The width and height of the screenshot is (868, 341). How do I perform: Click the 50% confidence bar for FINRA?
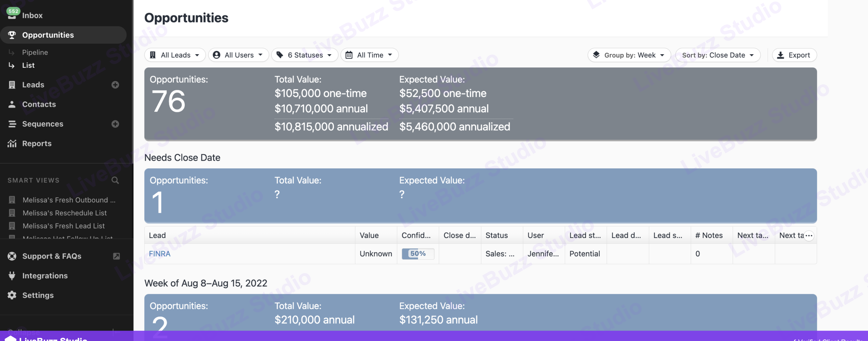418,254
